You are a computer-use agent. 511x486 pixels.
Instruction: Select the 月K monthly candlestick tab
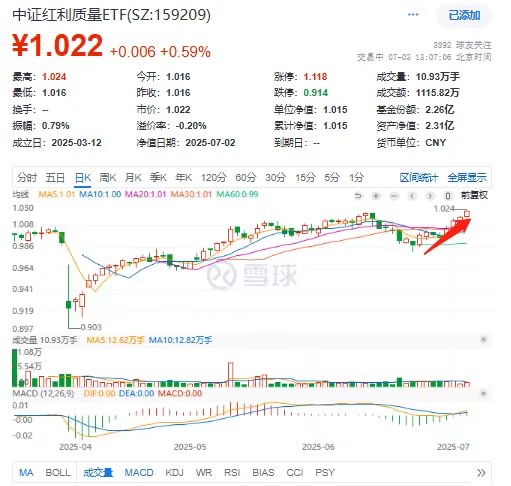coord(133,177)
